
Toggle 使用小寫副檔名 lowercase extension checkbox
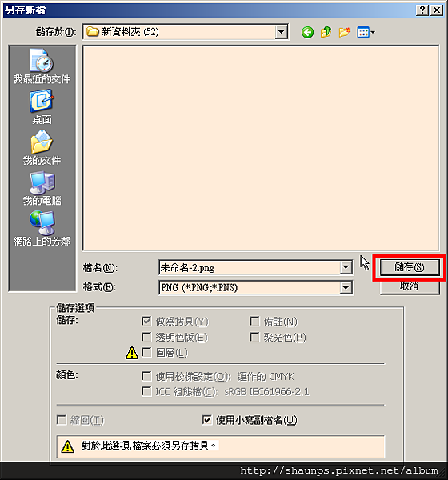tap(207, 420)
